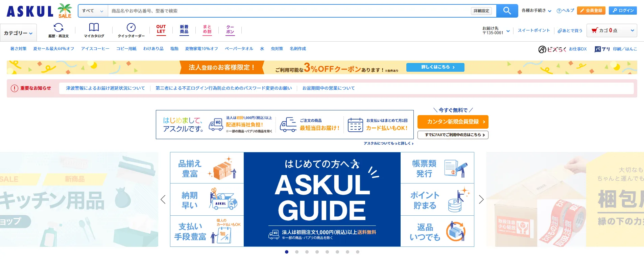Image resolution: width=644 pixels, height=259 pixels.
Task: Open tsunami warning delivery delay notice
Action: 105,88
